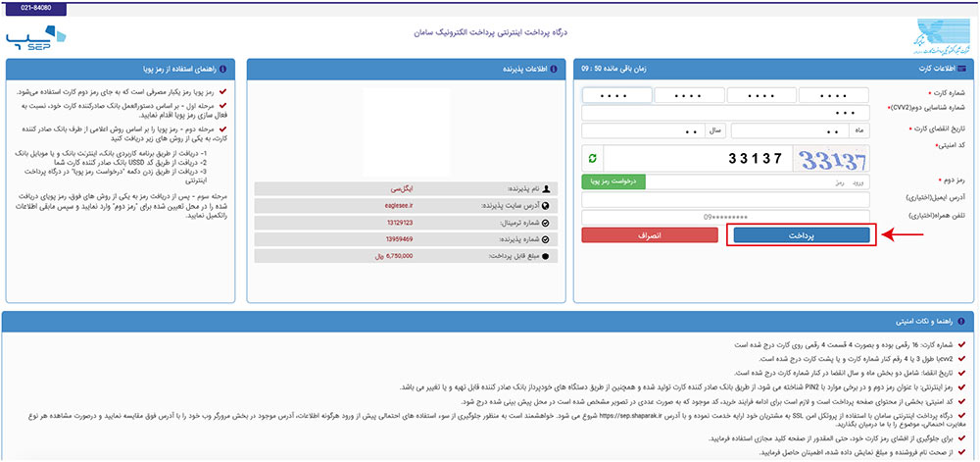Image resolution: width=980 pixels, height=462 pixels.
Task: Click the کد امنیتی label
Action: [954, 146]
